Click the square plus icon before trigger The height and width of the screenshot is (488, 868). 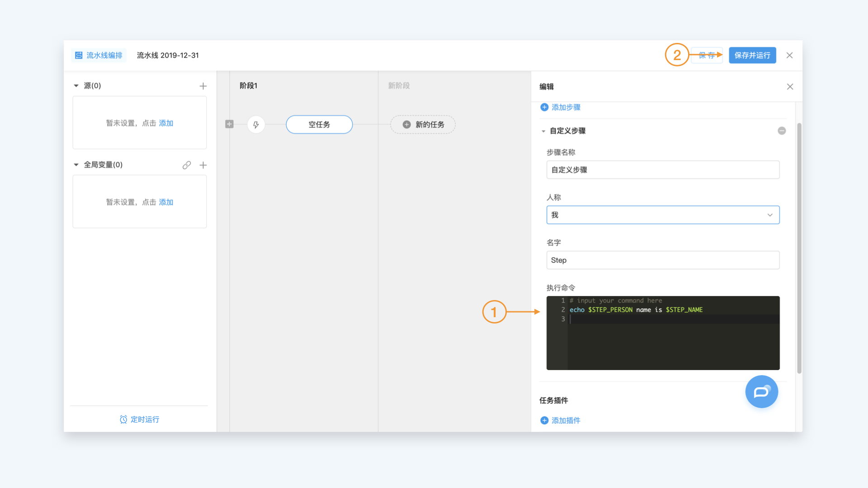click(229, 124)
